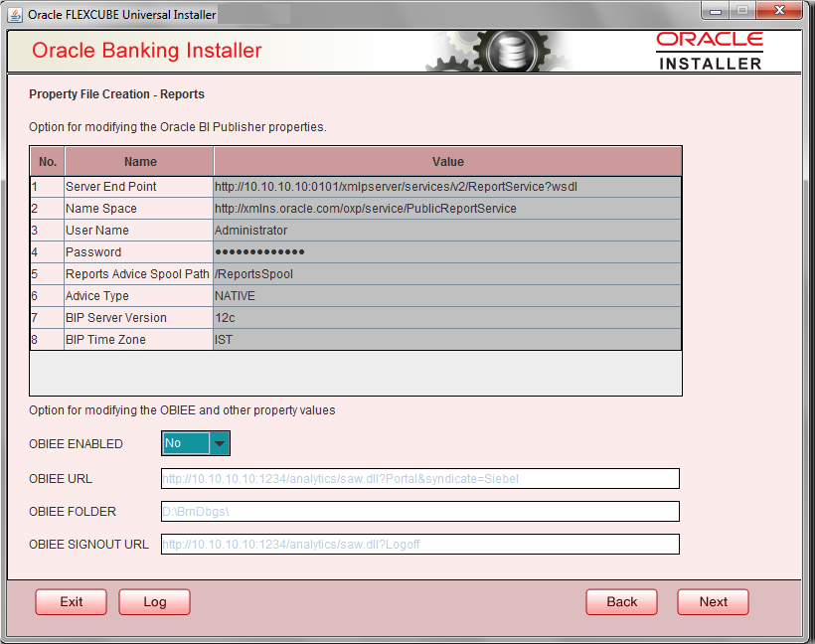
Task: Click the Advice Type name cell
Action: (138, 296)
